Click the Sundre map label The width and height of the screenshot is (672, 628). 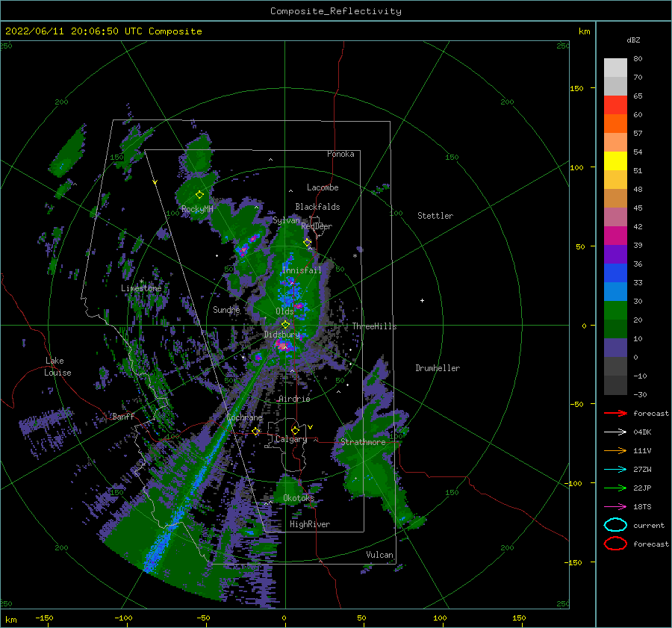[226, 309]
